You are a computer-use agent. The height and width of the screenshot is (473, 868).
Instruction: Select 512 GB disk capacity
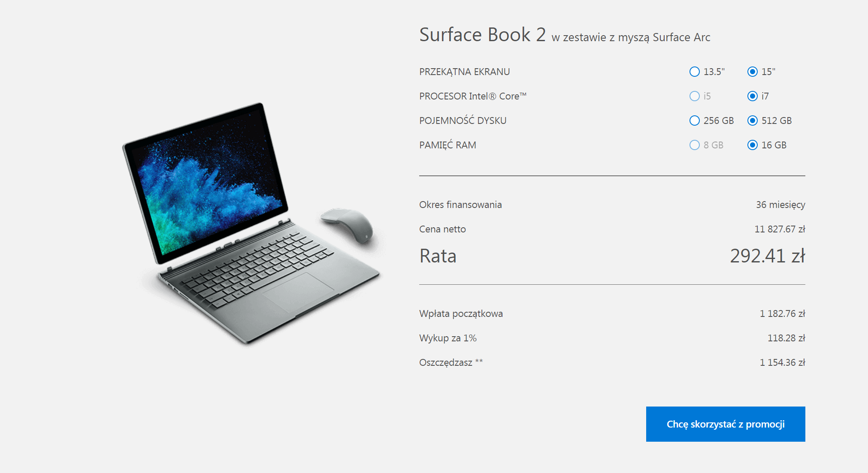753,121
